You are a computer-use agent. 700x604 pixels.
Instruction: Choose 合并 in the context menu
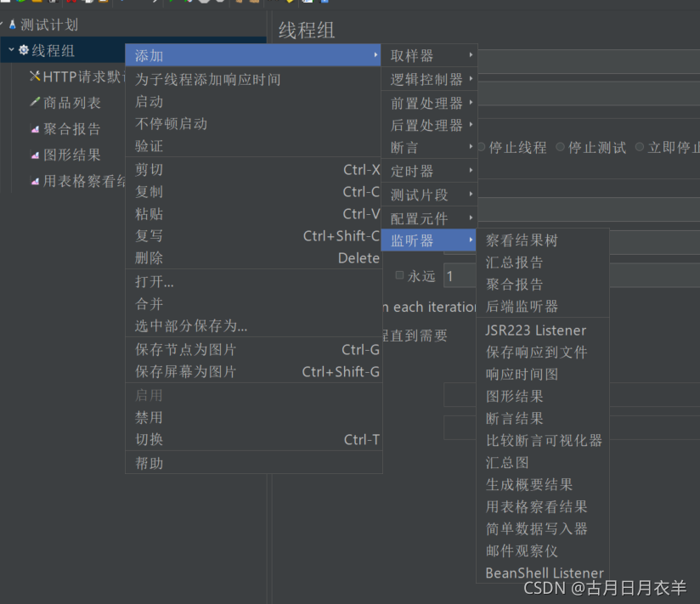tap(253, 304)
